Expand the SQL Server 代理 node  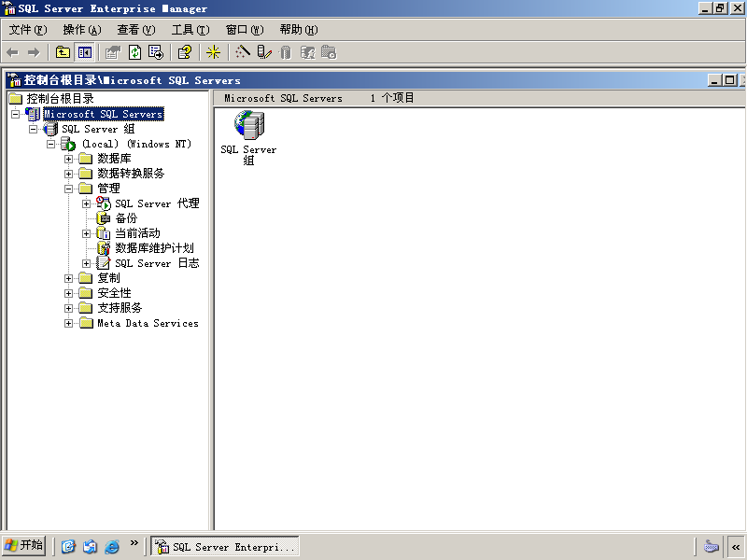pyautogui.click(x=86, y=203)
